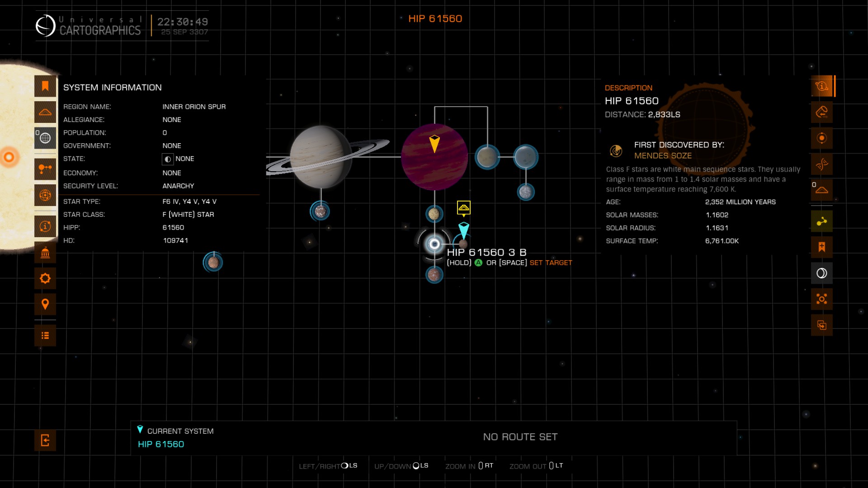Click the discovery emblem beside FIRST DISCOVERED BY
The width and height of the screenshot is (868, 488).
[616, 150]
